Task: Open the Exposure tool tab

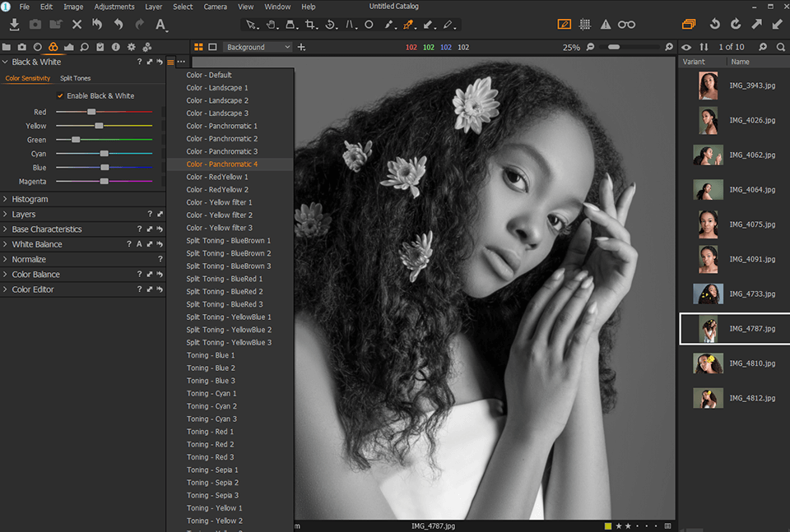Action: pyautogui.click(x=69, y=48)
